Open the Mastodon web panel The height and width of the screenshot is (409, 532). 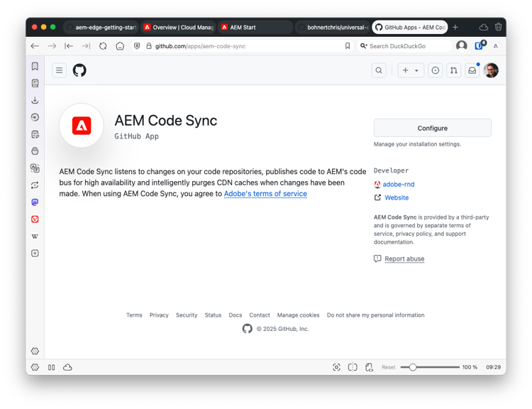(x=35, y=202)
